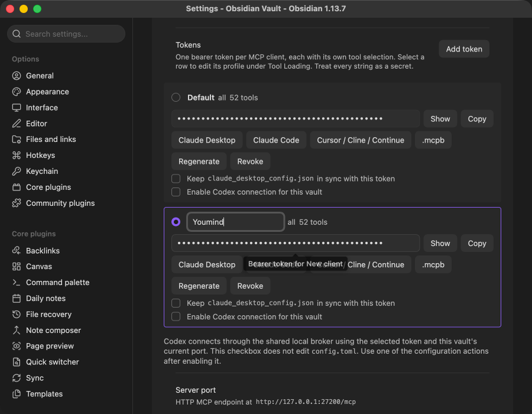This screenshot has height=414, width=532.
Task: Open the Templates plugin settings
Action: 44,394
